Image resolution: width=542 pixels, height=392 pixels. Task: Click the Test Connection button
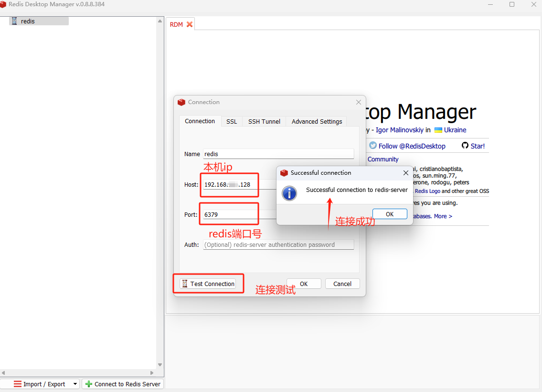pyautogui.click(x=208, y=284)
